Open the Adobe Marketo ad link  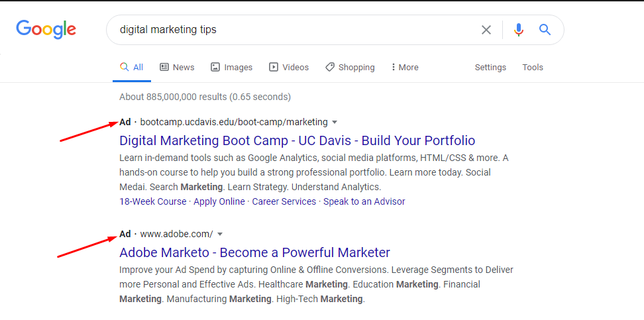click(x=254, y=252)
